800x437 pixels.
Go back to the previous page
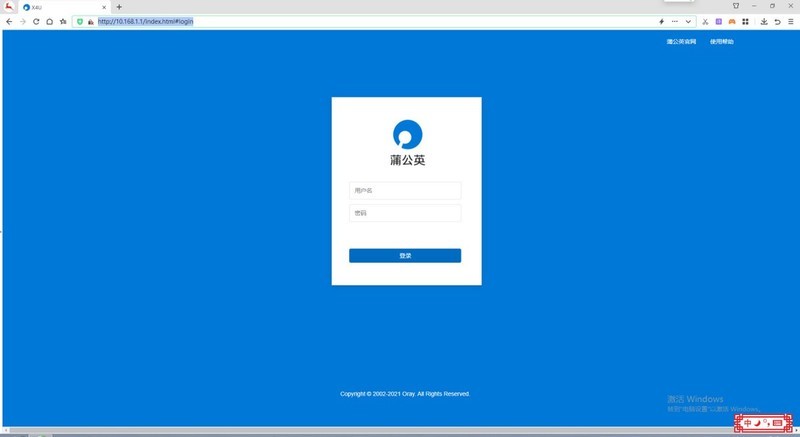click(9, 21)
